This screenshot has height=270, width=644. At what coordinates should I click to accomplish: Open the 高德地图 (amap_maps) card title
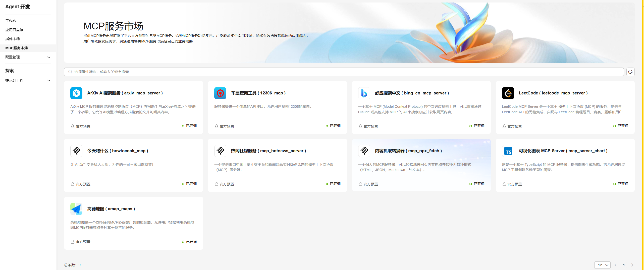coord(111,209)
